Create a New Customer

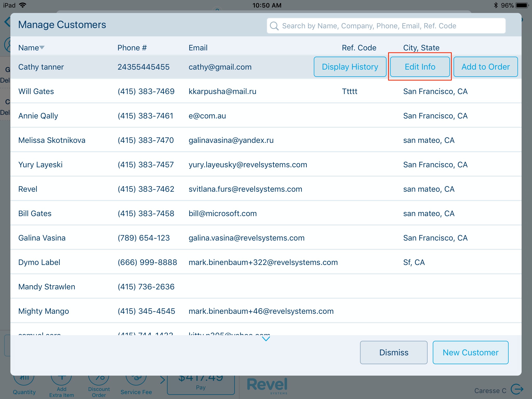(x=470, y=353)
